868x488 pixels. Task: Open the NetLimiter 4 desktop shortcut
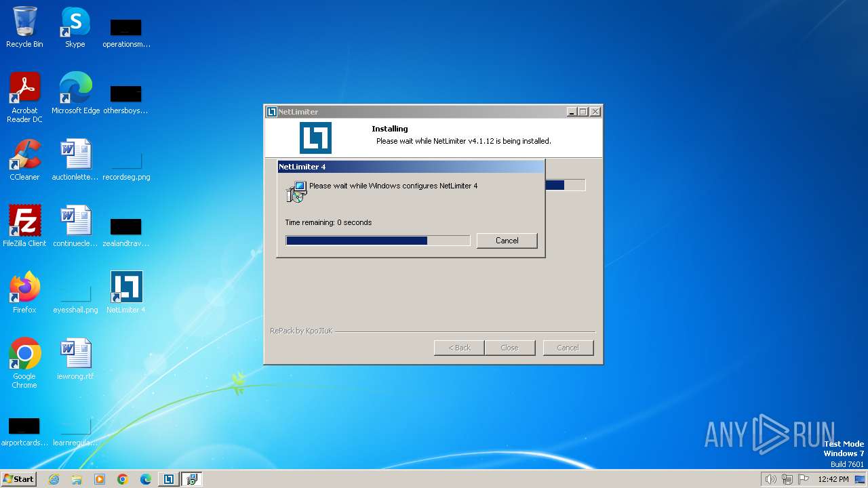tap(126, 293)
